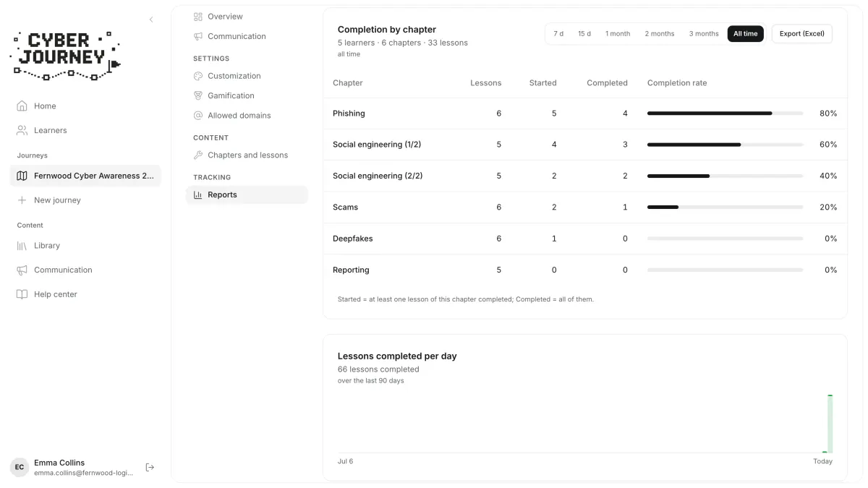Open Allowed domains settings
Image resolution: width=868 pixels, height=488 pixels.
pos(247,116)
